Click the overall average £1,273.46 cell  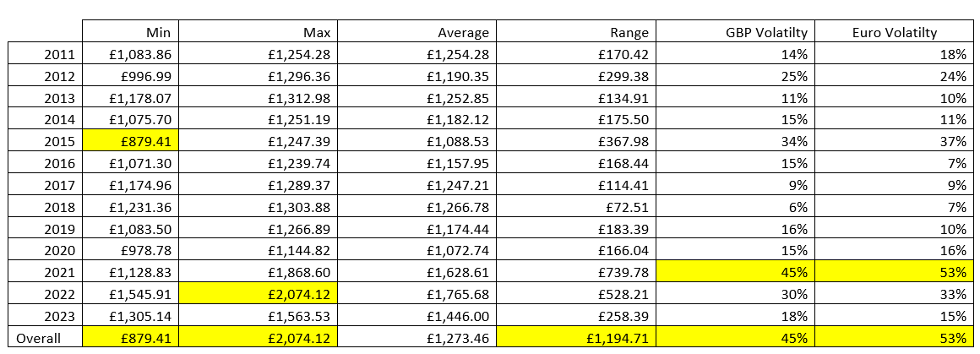(416, 338)
